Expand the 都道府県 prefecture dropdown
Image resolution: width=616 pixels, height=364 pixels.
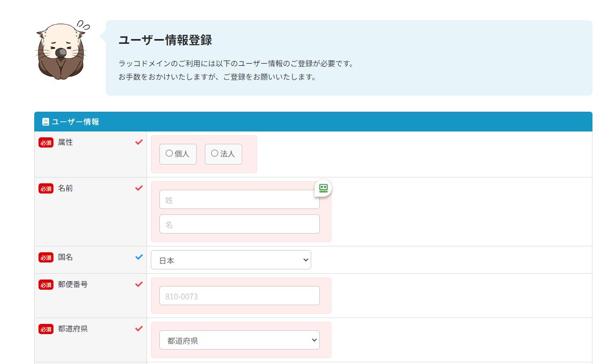239,340
